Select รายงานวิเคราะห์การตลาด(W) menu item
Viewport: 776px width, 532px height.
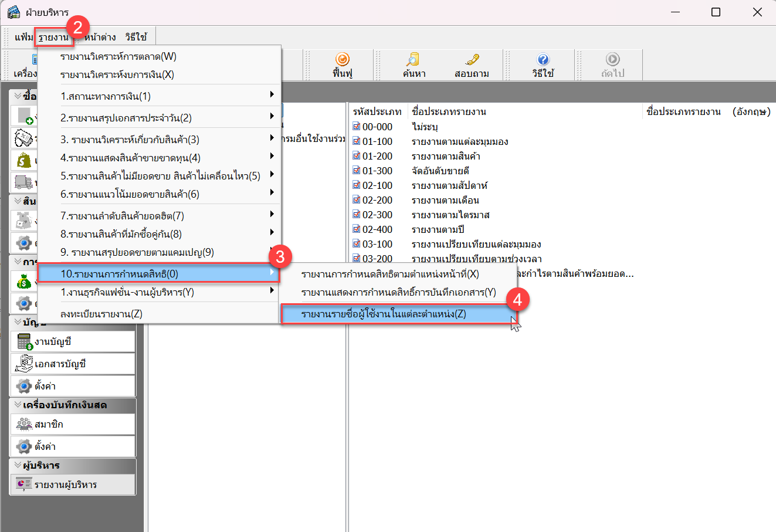click(x=160, y=57)
